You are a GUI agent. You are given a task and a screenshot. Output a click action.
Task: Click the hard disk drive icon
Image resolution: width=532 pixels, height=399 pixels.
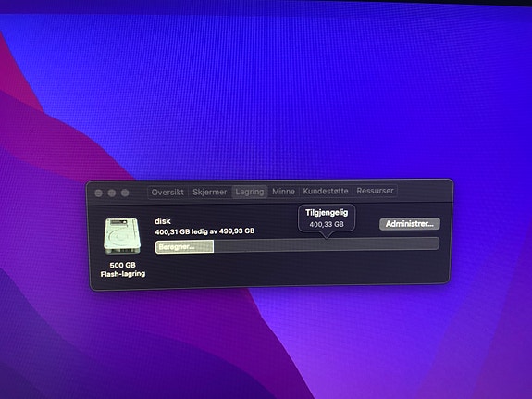tap(122, 236)
